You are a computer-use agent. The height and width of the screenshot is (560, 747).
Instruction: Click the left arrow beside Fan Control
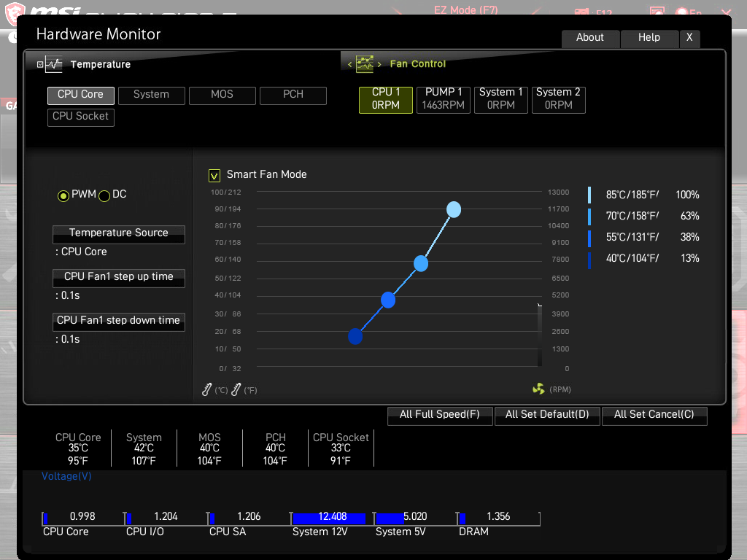click(349, 64)
